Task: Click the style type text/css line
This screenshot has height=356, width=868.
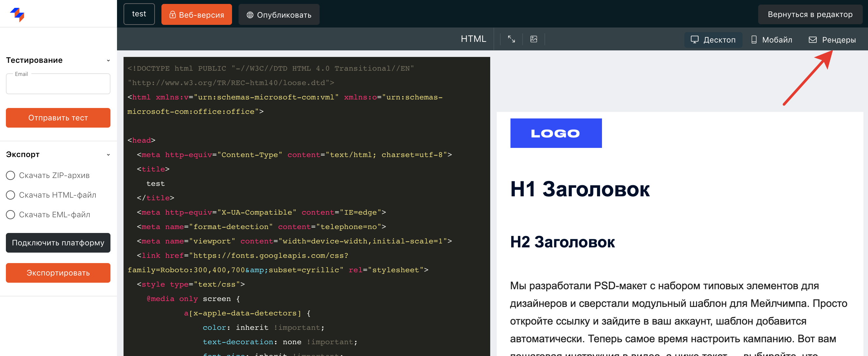Action: coord(191,284)
